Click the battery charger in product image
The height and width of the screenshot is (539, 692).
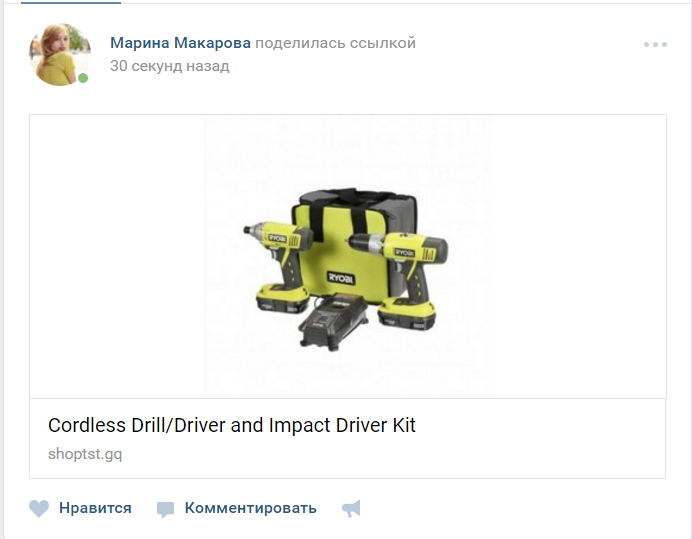point(333,321)
